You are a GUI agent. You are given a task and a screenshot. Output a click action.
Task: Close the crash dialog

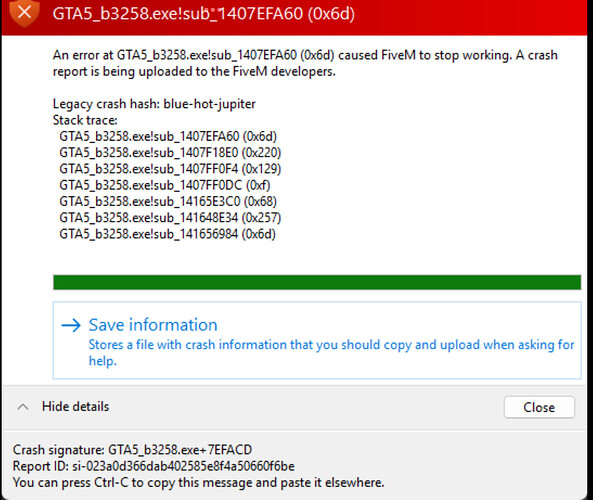(x=539, y=407)
